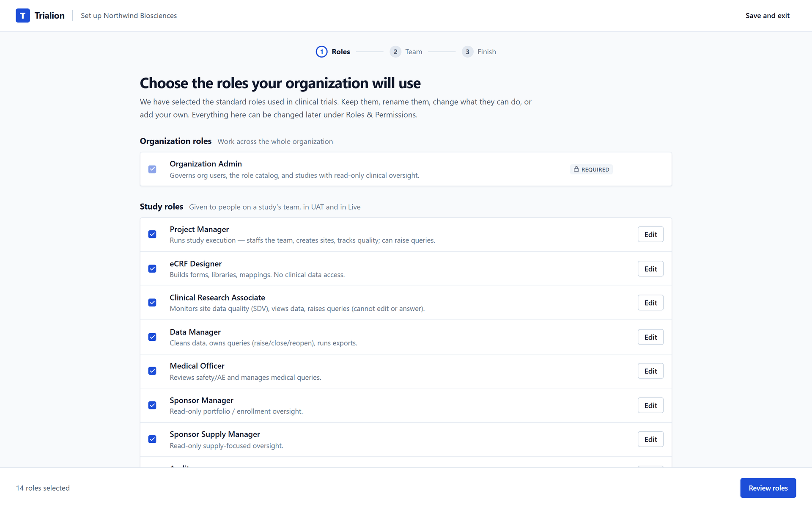This screenshot has width=812, height=508.
Task: Open Edit for Clinical Research Associate
Action: click(x=650, y=303)
